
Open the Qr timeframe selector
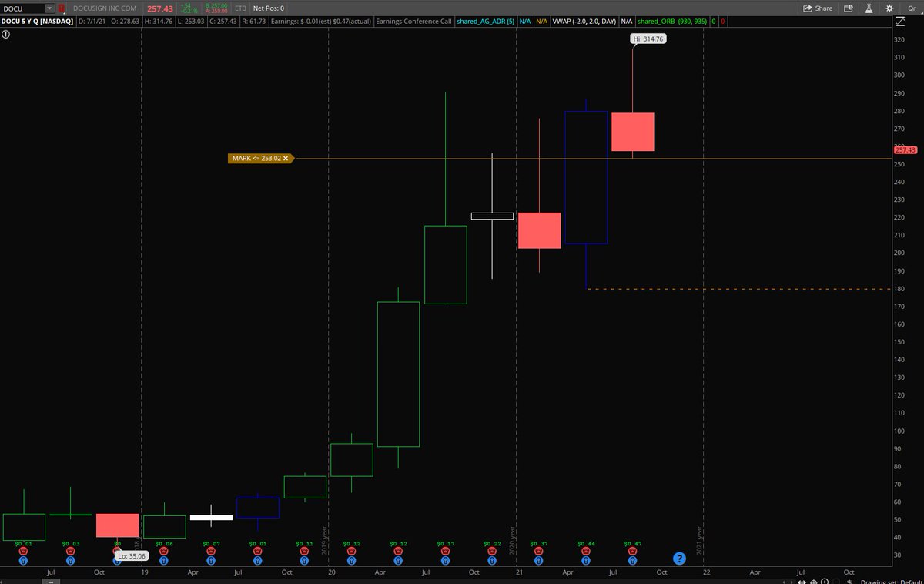(x=912, y=8)
